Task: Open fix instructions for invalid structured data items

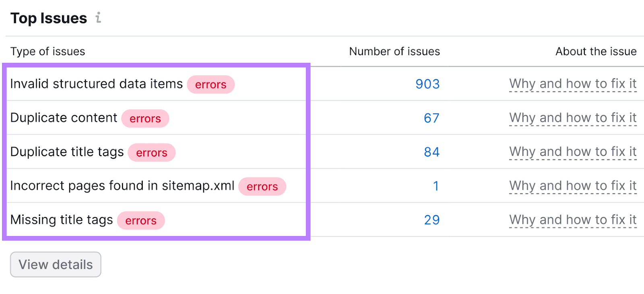Action: coord(573,84)
